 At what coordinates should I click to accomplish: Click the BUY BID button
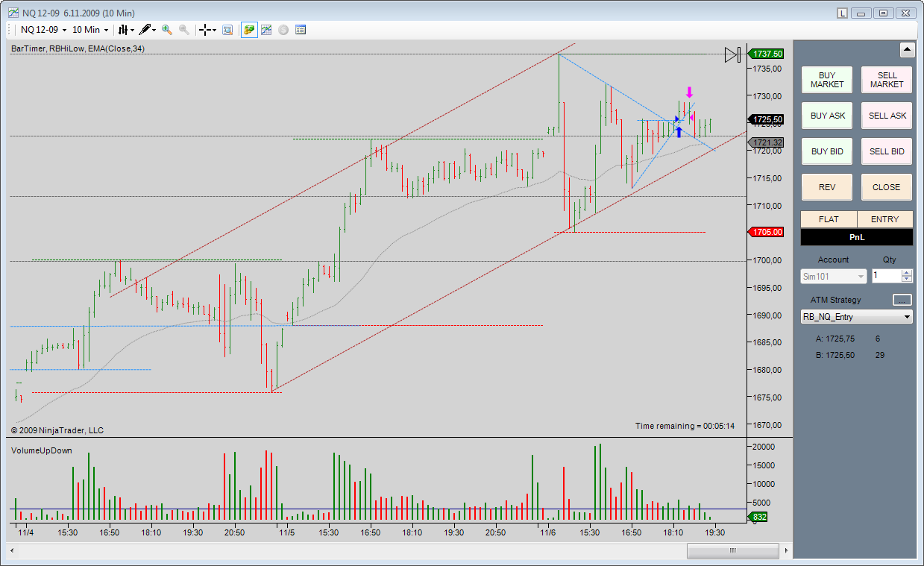[827, 151]
